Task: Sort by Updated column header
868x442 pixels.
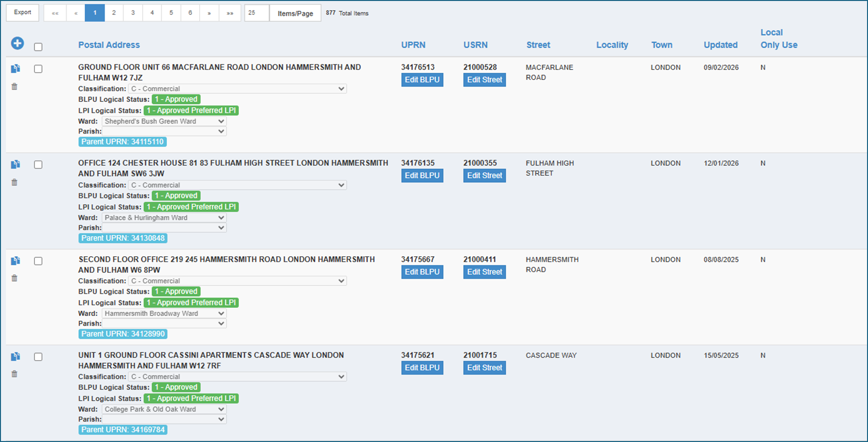Action: pyautogui.click(x=721, y=45)
